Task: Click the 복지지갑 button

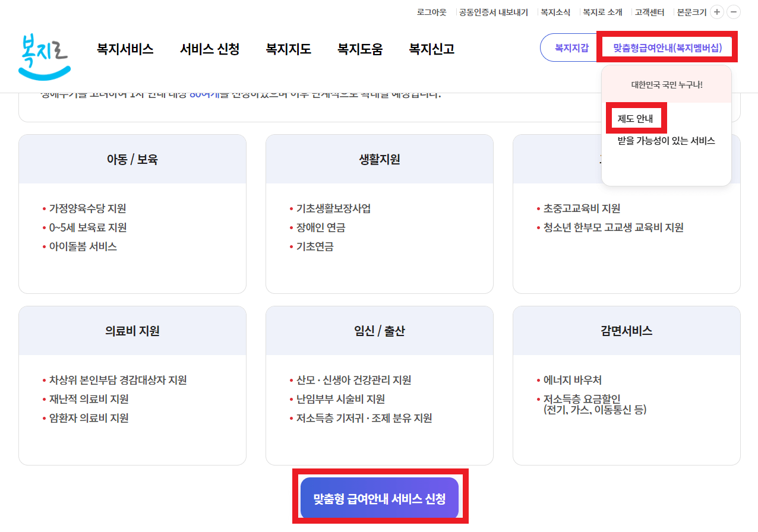Action: tap(571, 47)
